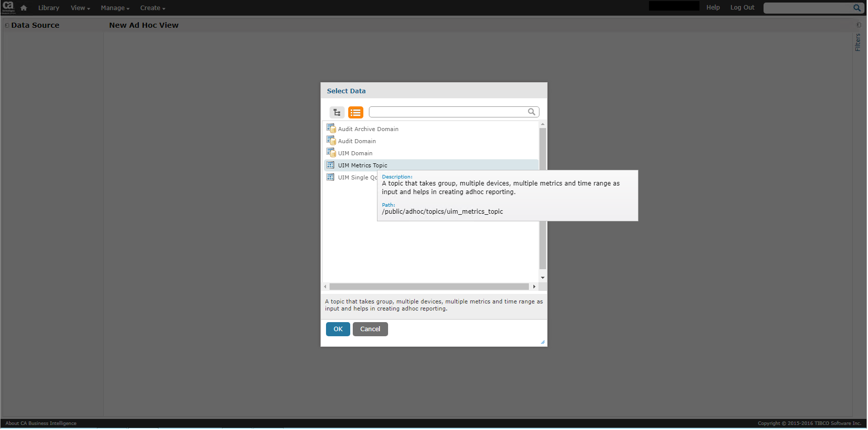
Task: Click the UIM Domain icon
Action: click(x=331, y=153)
